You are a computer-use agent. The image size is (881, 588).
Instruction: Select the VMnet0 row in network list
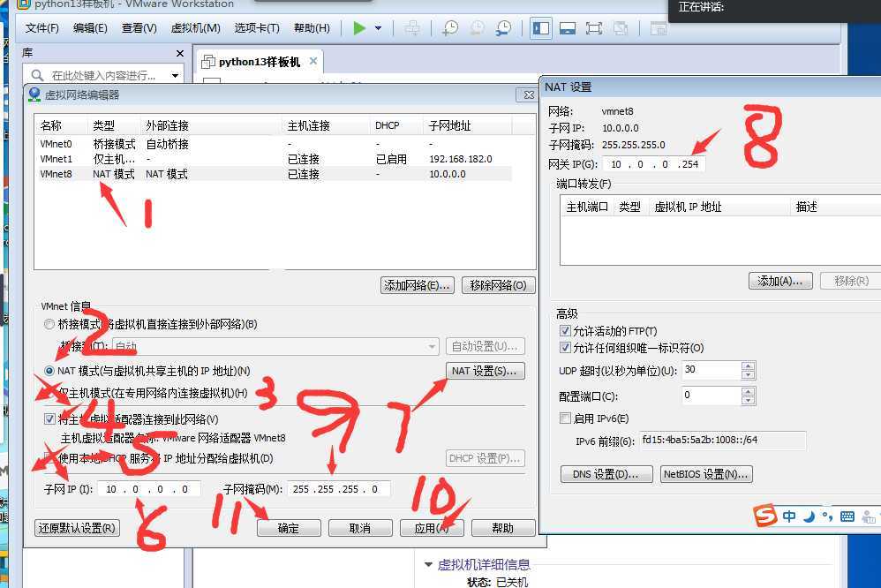point(274,144)
